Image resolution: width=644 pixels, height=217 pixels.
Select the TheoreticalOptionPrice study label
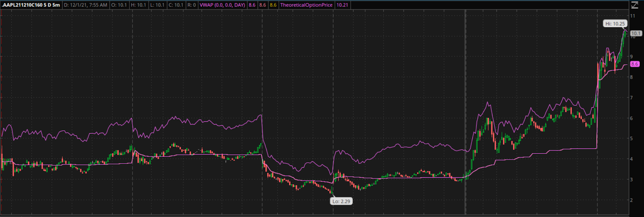pyautogui.click(x=306, y=5)
